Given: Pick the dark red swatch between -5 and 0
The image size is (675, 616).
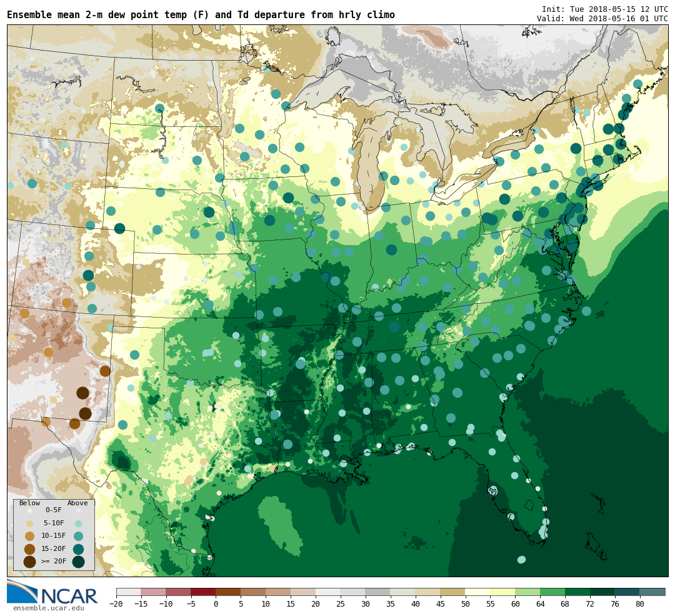Looking at the screenshot, I should pos(204,592).
